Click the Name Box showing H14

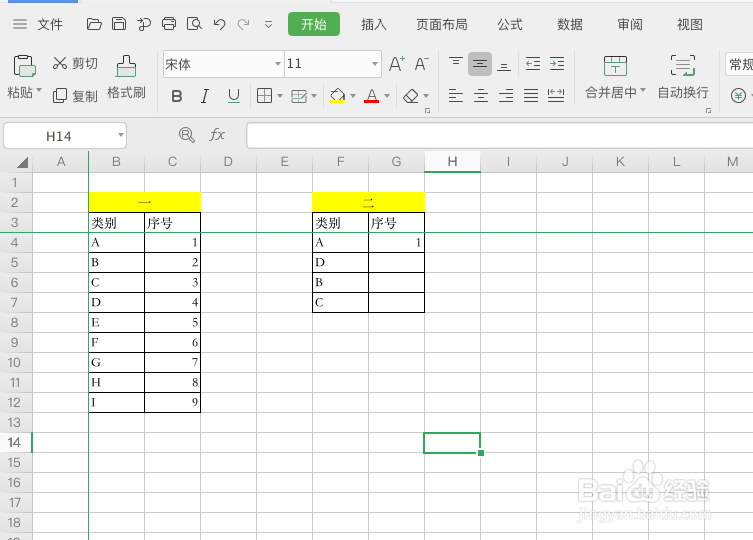tap(59, 136)
